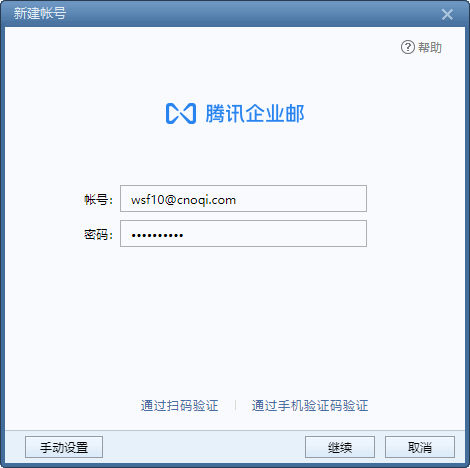
Task: Place cursor in the masked password dots
Action: click(x=157, y=235)
